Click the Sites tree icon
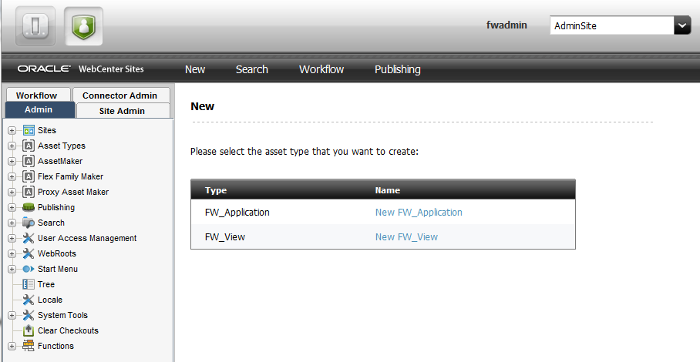Viewport: 700px width, 362px height. (x=29, y=130)
